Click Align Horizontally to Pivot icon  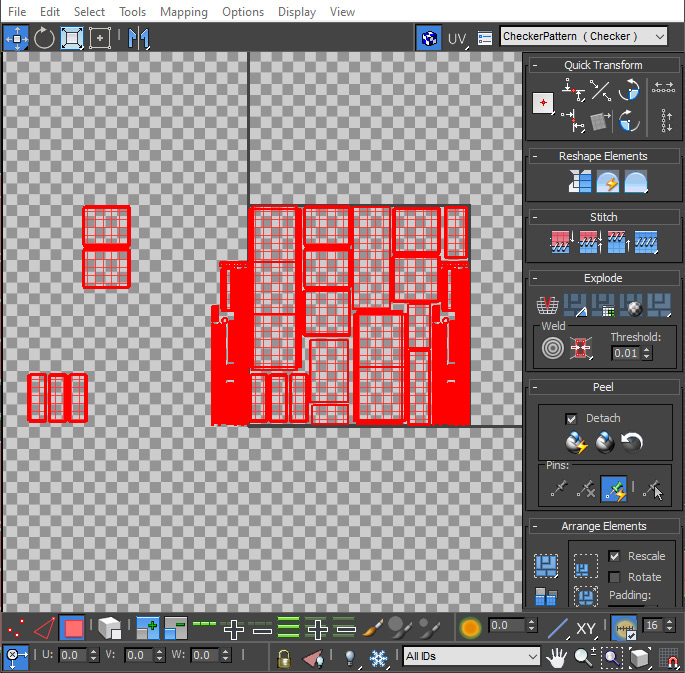pyautogui.click(x=573, y=90)
